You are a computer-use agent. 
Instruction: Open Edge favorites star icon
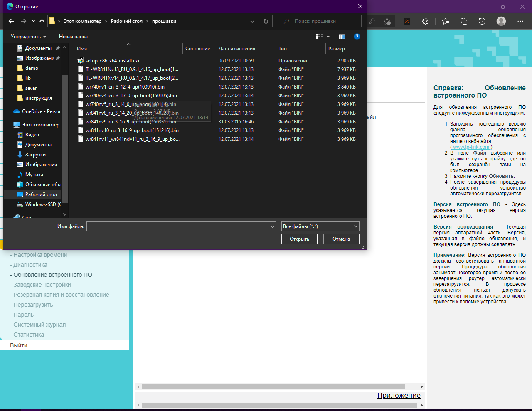(x=446, y=21)
